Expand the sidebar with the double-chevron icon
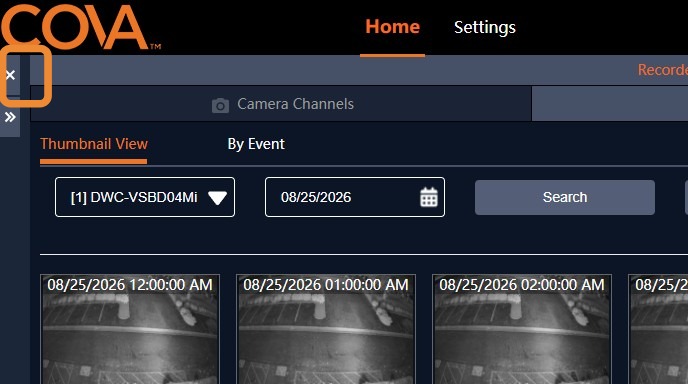This screenshot has height=384, width=688. tap(10, 117)
